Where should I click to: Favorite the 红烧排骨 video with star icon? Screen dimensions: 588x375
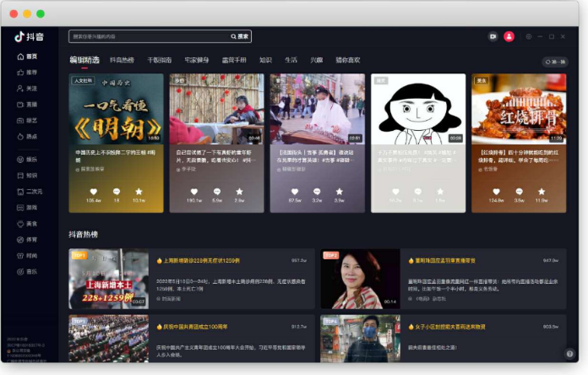[x=542, y=192]
